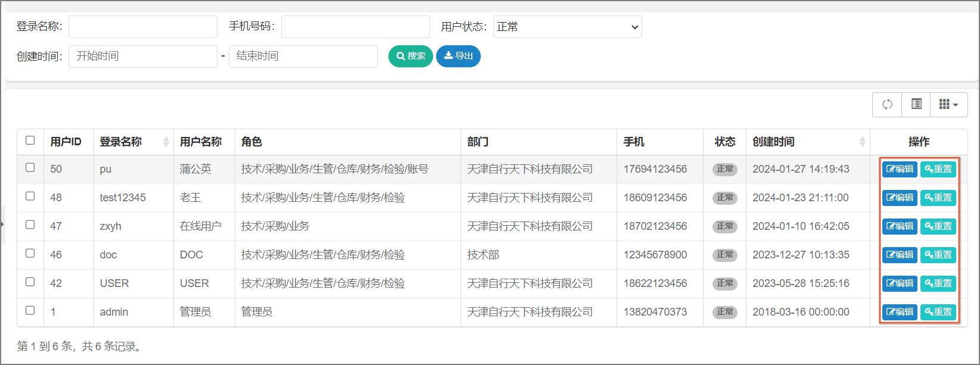Edit the zxyh user row

(x=900, y=226)
